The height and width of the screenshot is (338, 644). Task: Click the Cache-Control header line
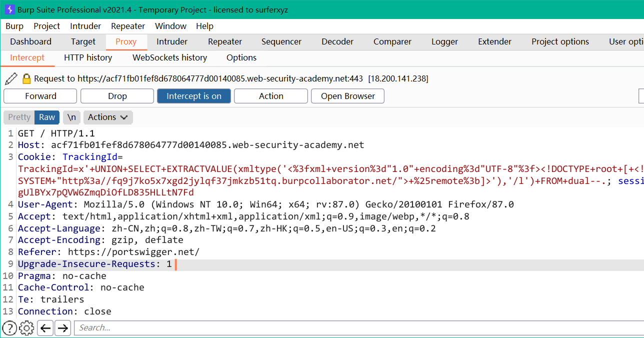(x=81, y=287)
